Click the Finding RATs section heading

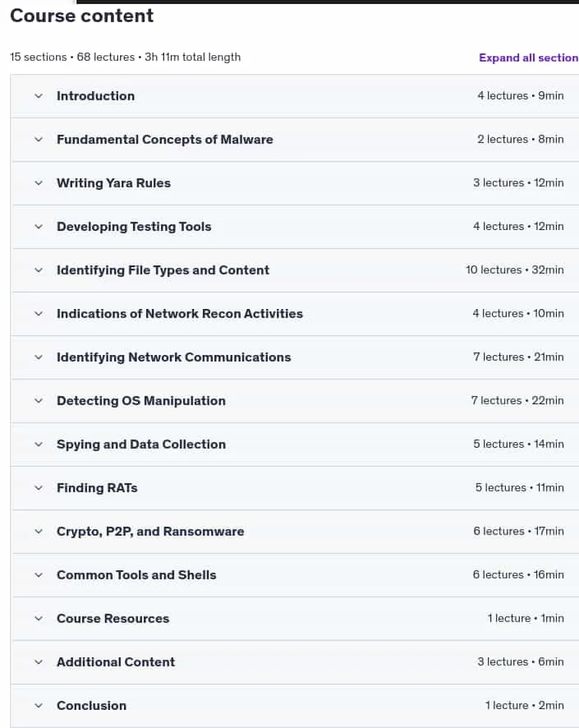[x=97, y=488]
